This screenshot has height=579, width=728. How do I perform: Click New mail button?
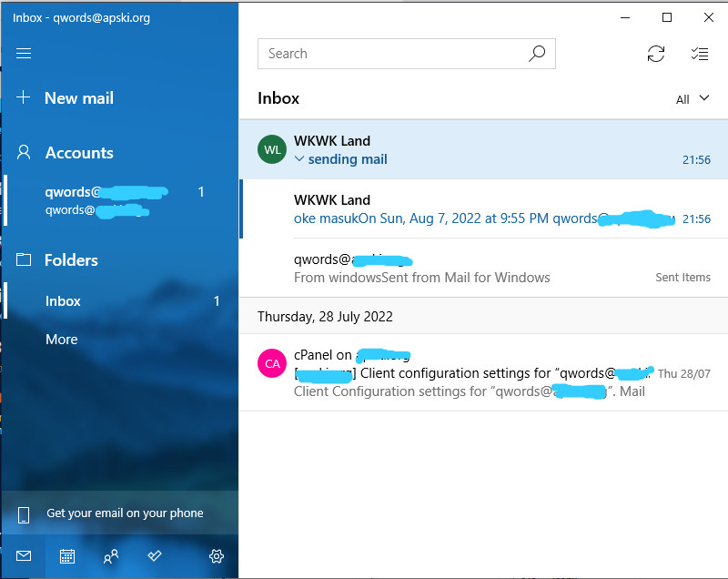pyautogui.click(x=78, y=98)
